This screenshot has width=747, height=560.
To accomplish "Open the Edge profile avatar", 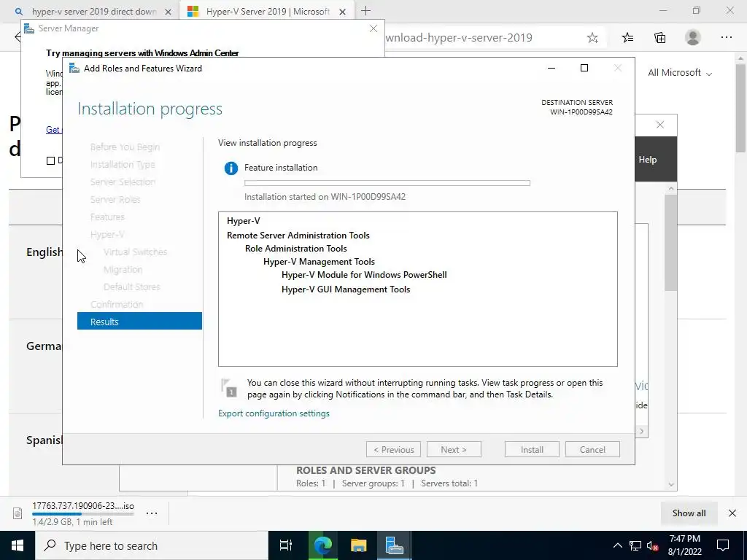I will point(693,37).
